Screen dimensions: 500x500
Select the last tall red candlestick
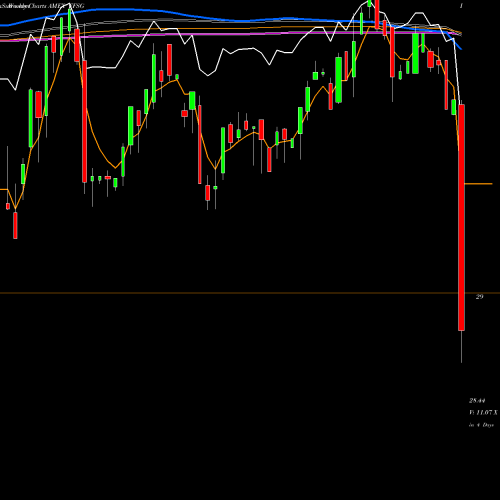tap(461, 217)
